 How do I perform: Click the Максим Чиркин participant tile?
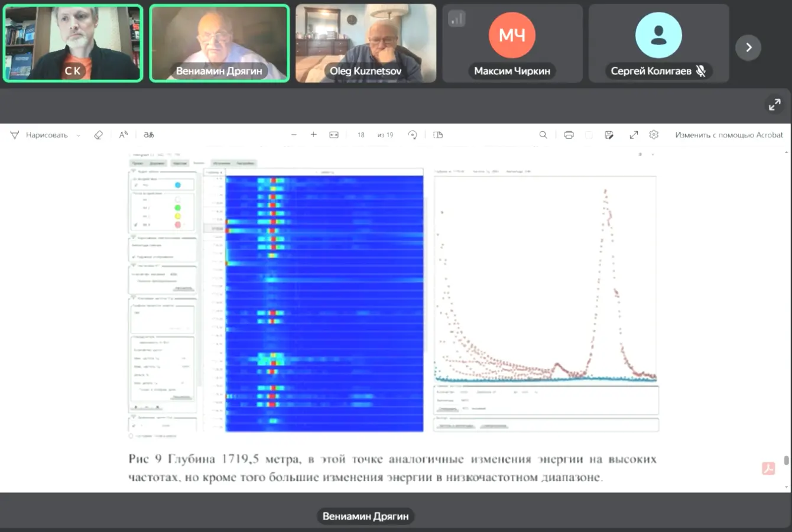tap(512, 43)
